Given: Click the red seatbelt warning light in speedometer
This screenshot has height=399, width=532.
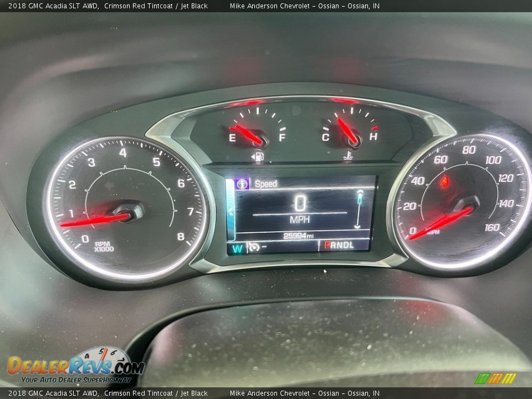Looking at the screenshot, I should pos(444,182).
